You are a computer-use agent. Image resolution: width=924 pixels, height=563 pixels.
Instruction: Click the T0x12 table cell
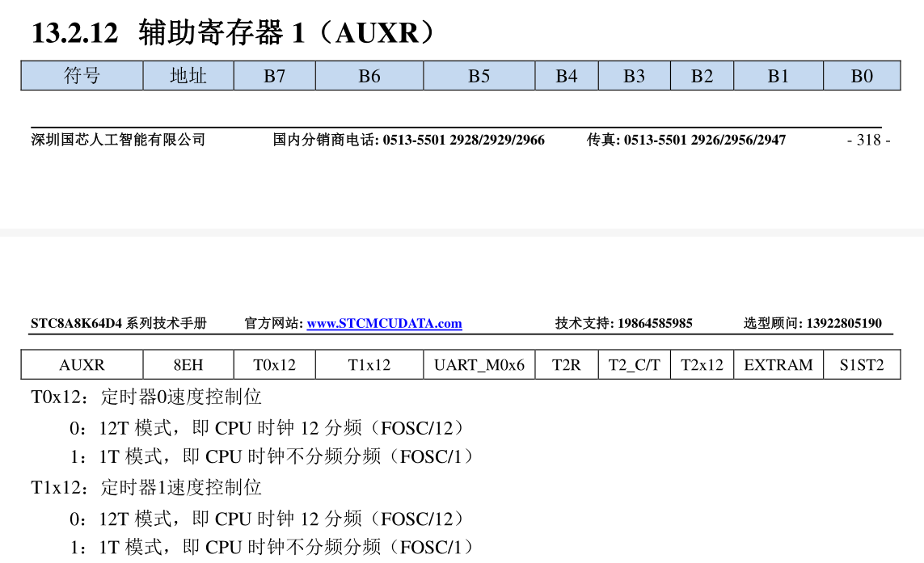[x=275, y=365]
